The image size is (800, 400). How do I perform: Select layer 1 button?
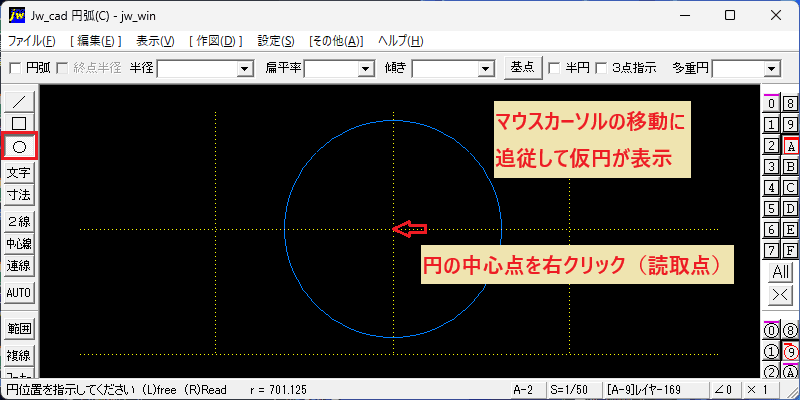pyautogui.click(x=771, y=124)
